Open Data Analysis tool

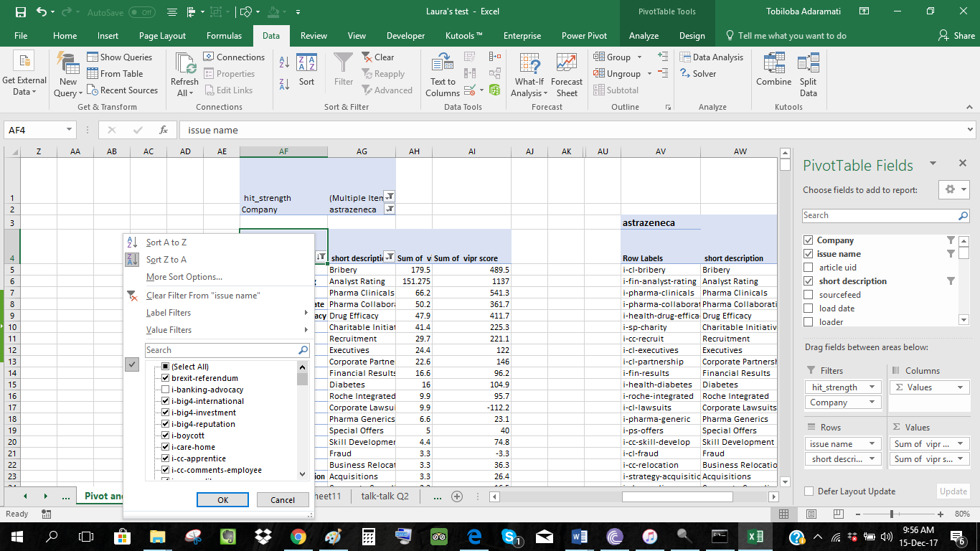[710, 57]
